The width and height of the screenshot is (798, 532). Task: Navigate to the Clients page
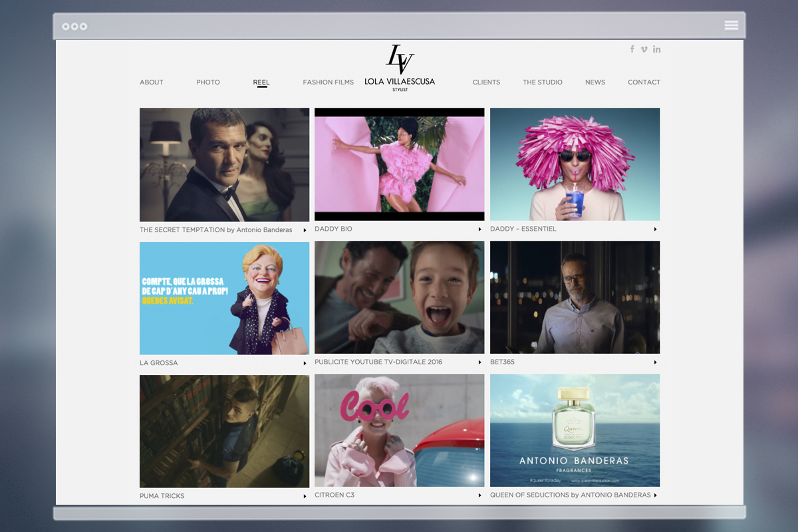click(486, 82)
